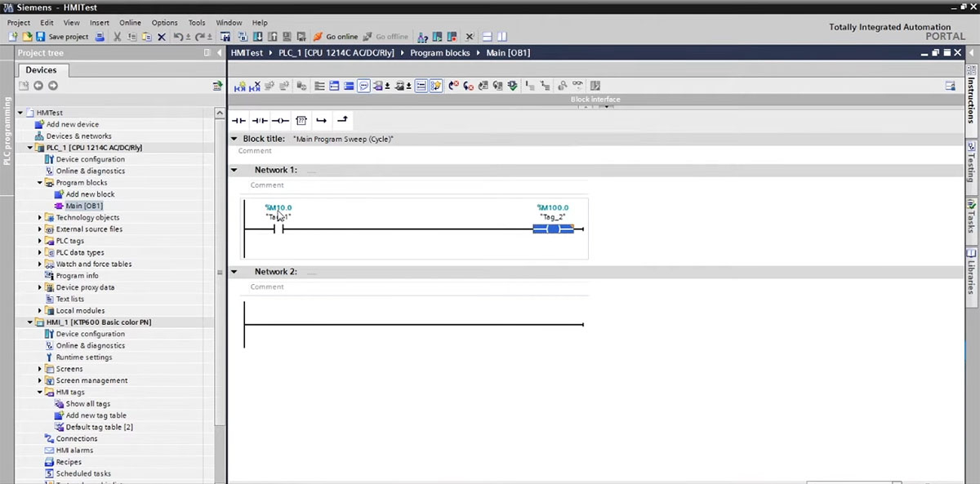Click the split editor horizontally icon

488,37
